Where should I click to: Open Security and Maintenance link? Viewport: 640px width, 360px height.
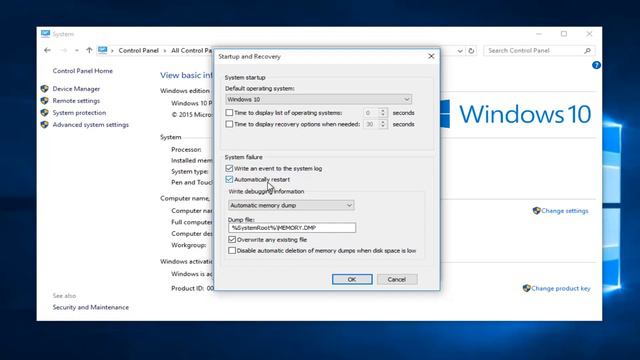click(x=91, y=307)
